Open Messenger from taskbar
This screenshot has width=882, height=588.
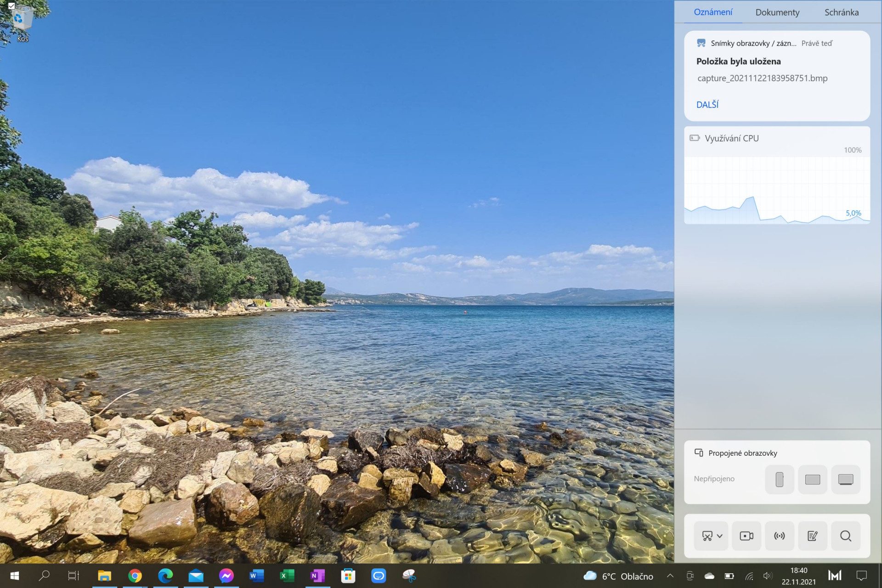click(226, 576)
